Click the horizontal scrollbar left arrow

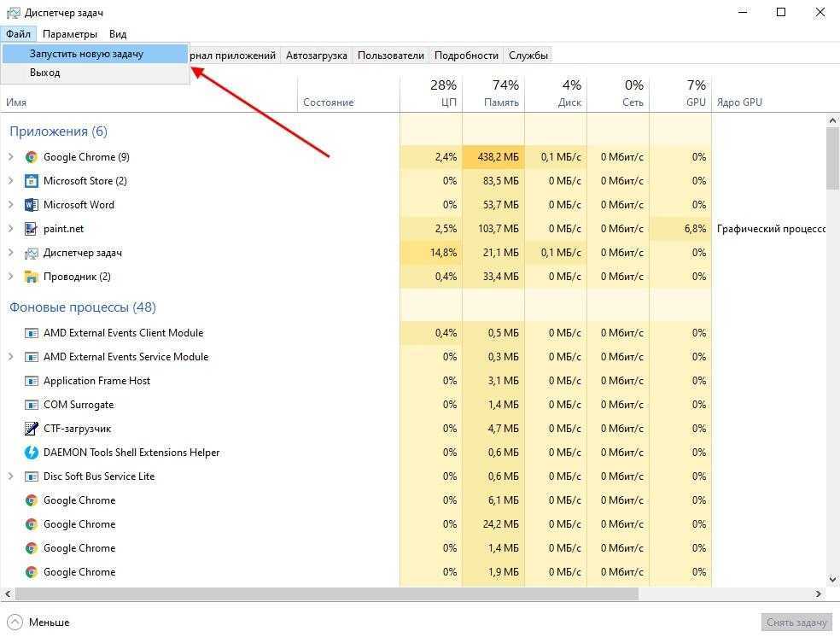(x=8, y=593)
